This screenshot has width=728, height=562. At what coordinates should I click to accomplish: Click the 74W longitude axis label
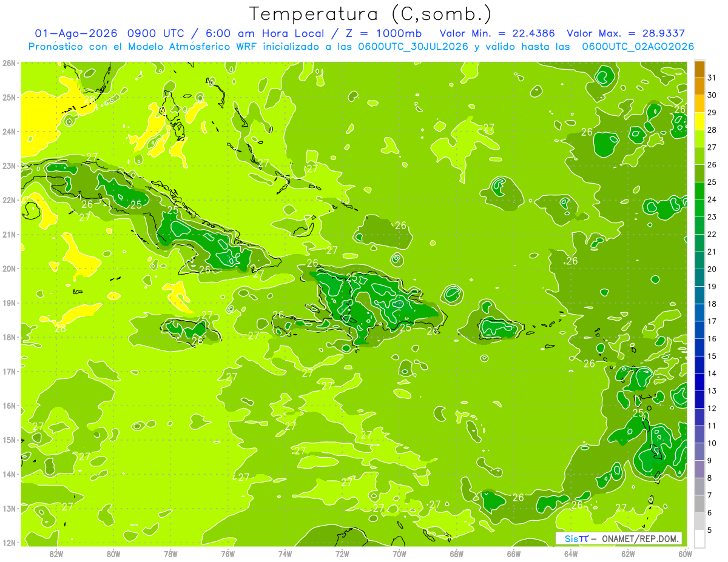[285, 554]
